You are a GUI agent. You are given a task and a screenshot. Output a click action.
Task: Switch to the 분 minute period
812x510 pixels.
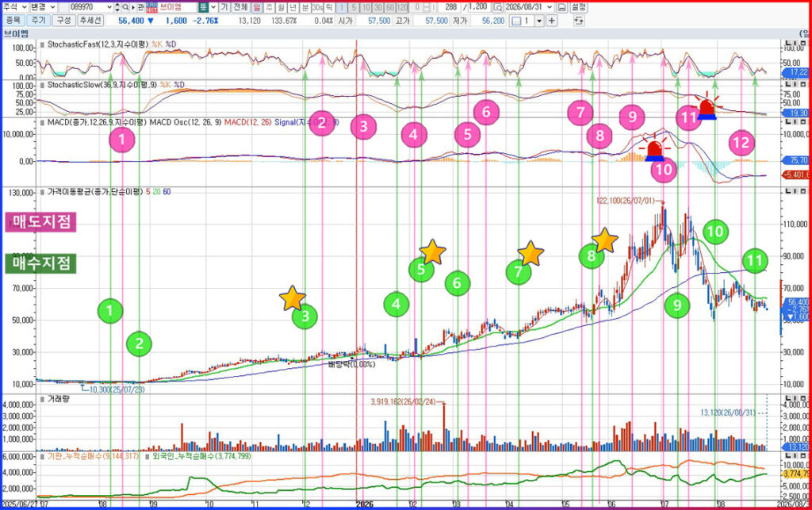pyautogui.click(x=304, y=7)
